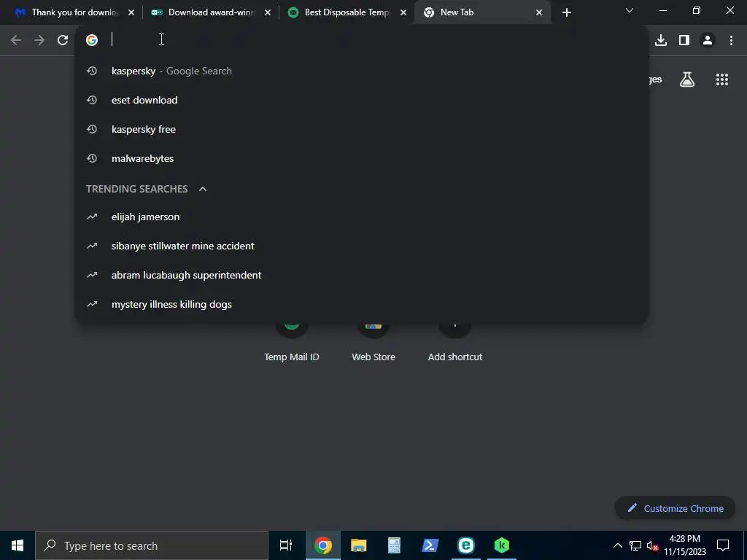The height and width of the screenshot is (560, 747).
Task: Open the Kaspersky taskbar icon
Action: [502, 545]
